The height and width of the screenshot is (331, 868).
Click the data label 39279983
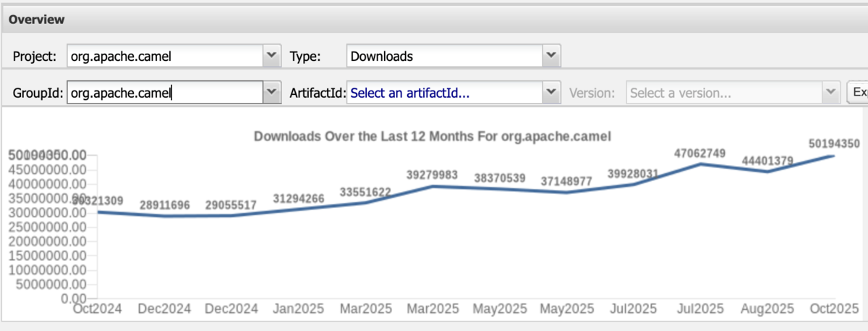pyautogui.click(x=434, y=175)
